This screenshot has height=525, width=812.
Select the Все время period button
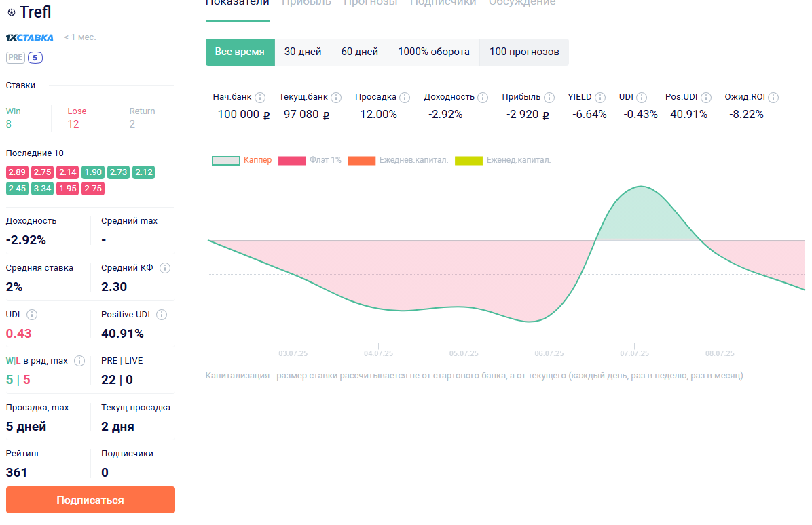[240, 52]
